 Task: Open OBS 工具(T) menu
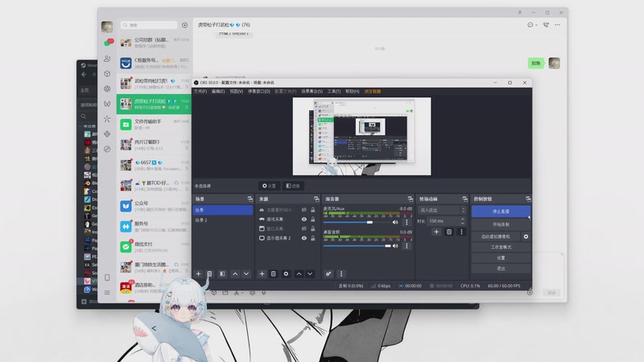(333, 92)
